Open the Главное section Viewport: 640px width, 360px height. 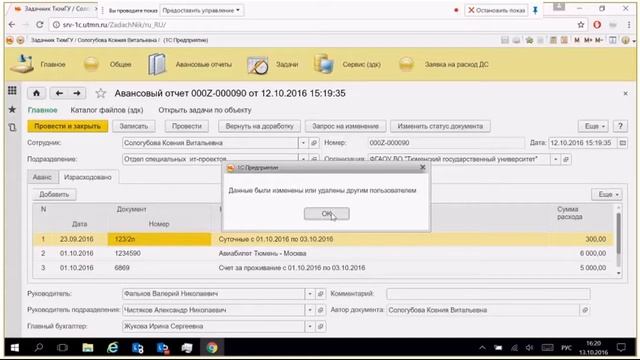point(38,64)
